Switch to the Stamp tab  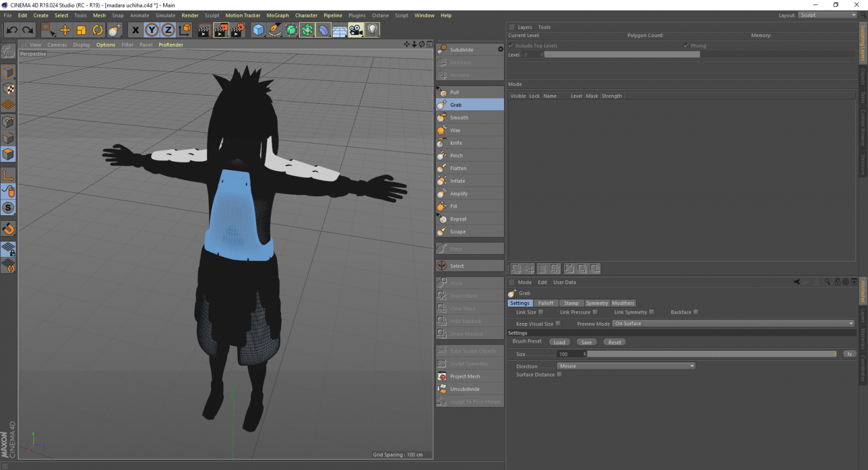point(571,303)
